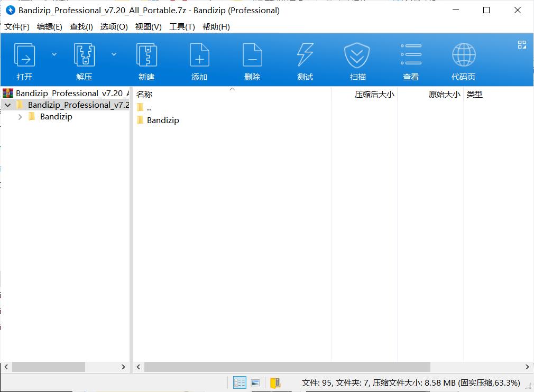Expand the Bandizip folder in the tree
This screenshot has width=534, height=392.
coord(20,117)
